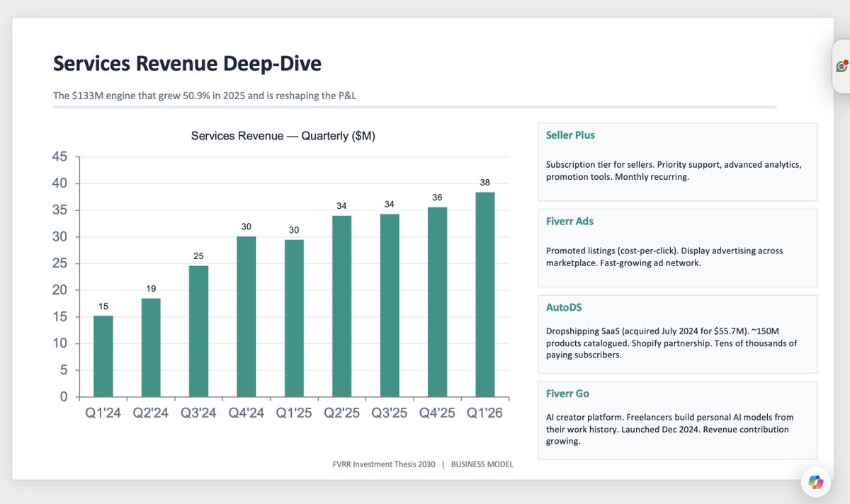Click the 'Fiverr Go' card heading
This screenshot has width=850, height=504.
click(x=567, y=394)
